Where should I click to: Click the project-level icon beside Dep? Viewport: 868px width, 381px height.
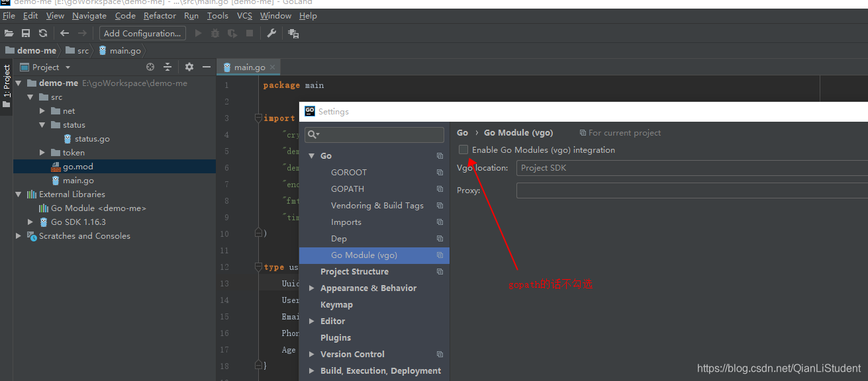[x=440, y=239]
